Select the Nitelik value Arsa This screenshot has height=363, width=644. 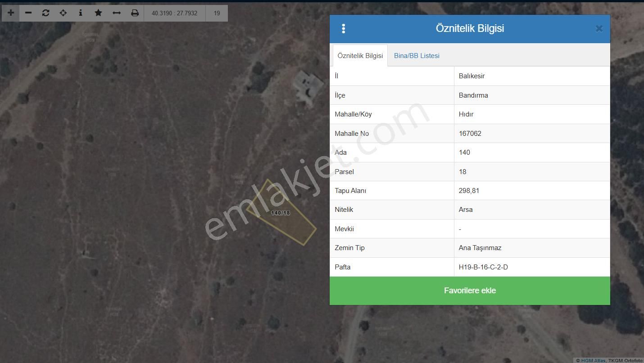tap(466, 210)
